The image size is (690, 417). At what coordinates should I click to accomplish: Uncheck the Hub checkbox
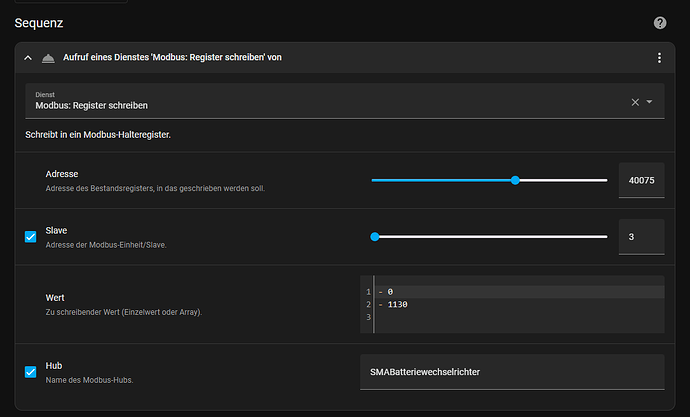tap(30, 372)
